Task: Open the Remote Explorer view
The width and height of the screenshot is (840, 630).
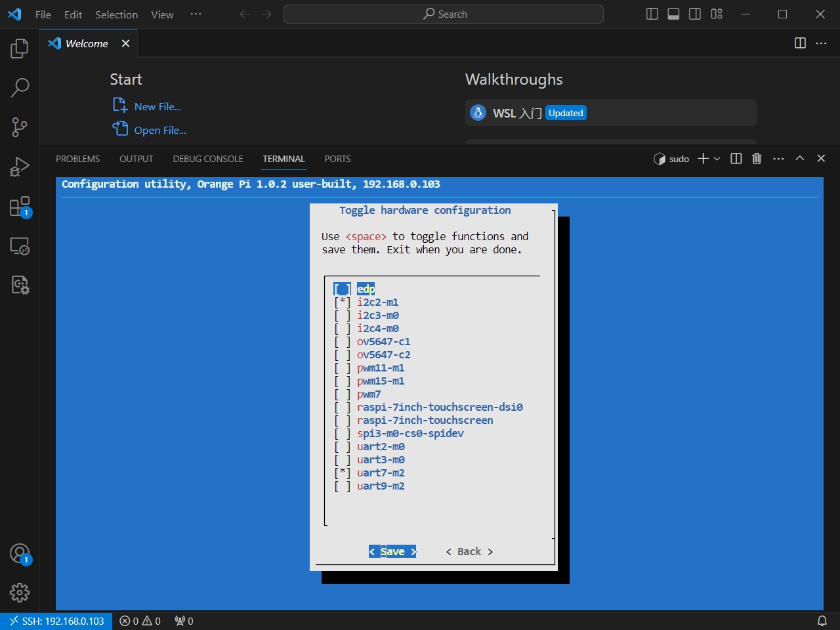Action: (x=20, y=246)
